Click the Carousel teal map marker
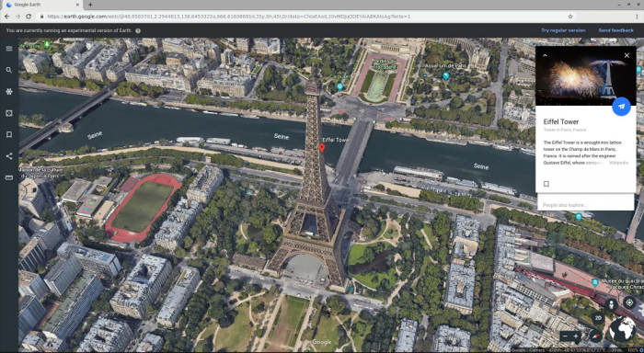644x353 pixels. [339, 86]
